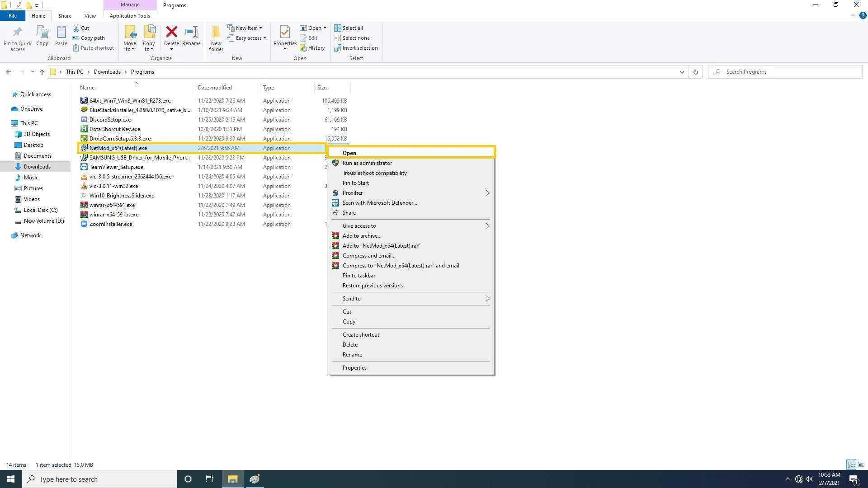Expand the Open dropdown in ribbon
Screen dimensions: 868x488
tap(325, 28)
